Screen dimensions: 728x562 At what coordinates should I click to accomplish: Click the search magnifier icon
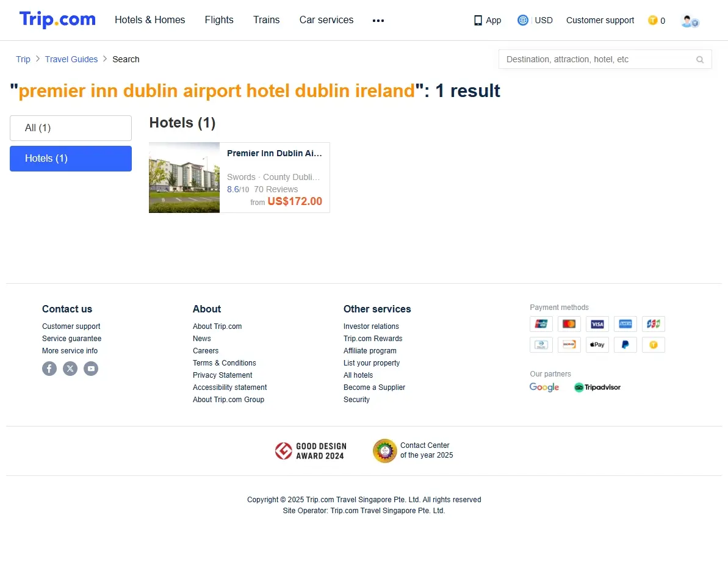(700, 59)
